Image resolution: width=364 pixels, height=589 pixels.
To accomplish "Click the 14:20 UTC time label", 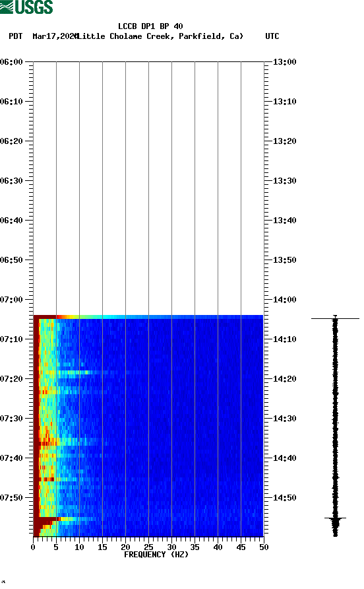I will click(284, 378).
